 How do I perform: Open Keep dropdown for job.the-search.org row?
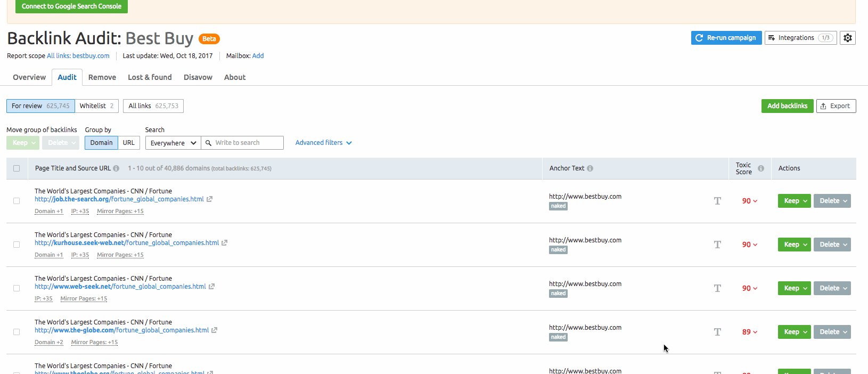point(795,201)
